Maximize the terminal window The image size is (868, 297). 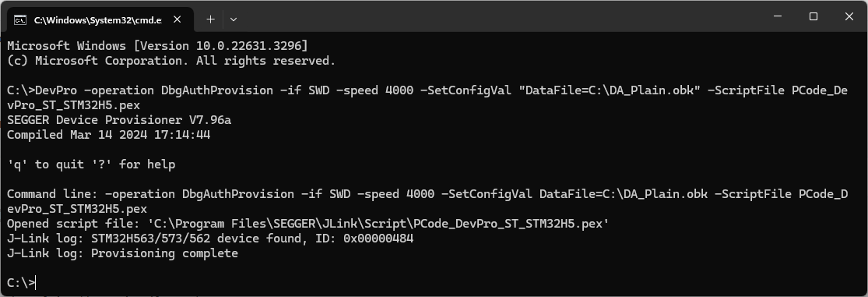814,16
